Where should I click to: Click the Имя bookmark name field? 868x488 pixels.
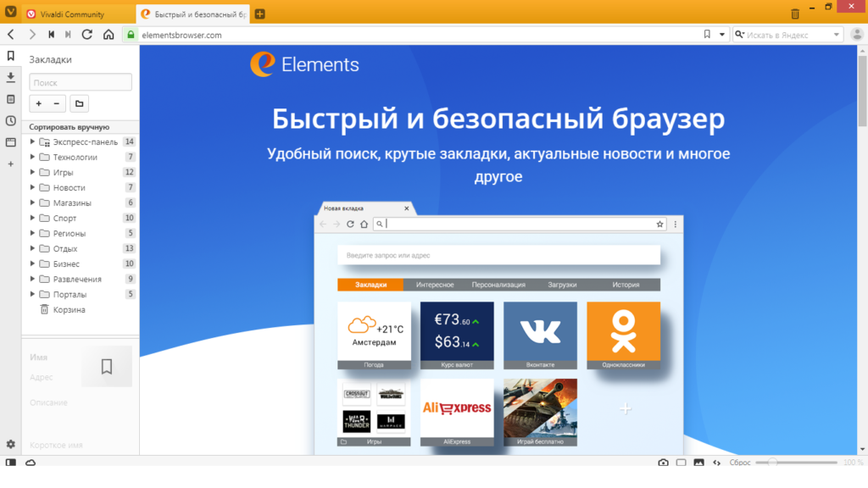coord(53,358)
